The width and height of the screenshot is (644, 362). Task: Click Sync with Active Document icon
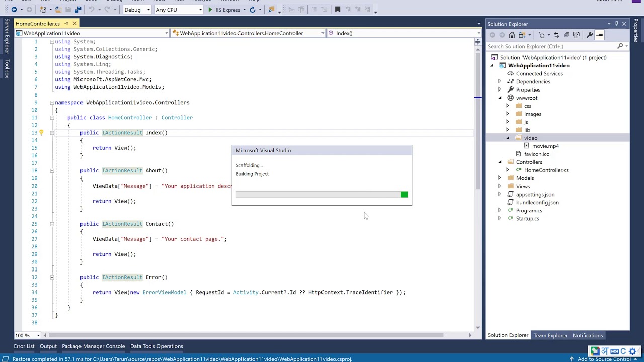click(x=556, y=35)
